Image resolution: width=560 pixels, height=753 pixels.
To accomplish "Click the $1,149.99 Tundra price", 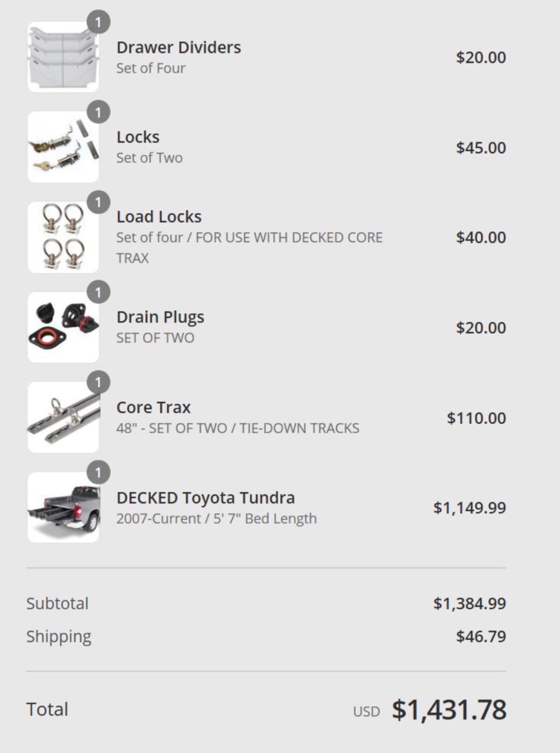I will point(469,507).
